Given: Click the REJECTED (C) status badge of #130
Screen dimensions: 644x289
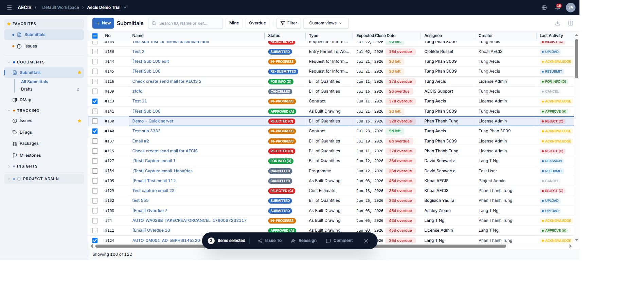Looking at the screenshot, I should (x=282, y=121).
